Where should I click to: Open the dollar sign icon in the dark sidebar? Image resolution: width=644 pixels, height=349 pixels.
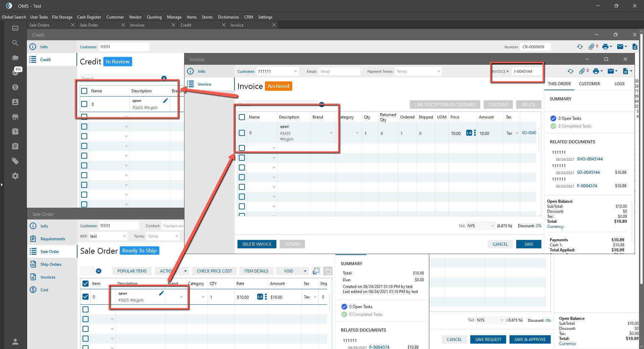(15, 87)
